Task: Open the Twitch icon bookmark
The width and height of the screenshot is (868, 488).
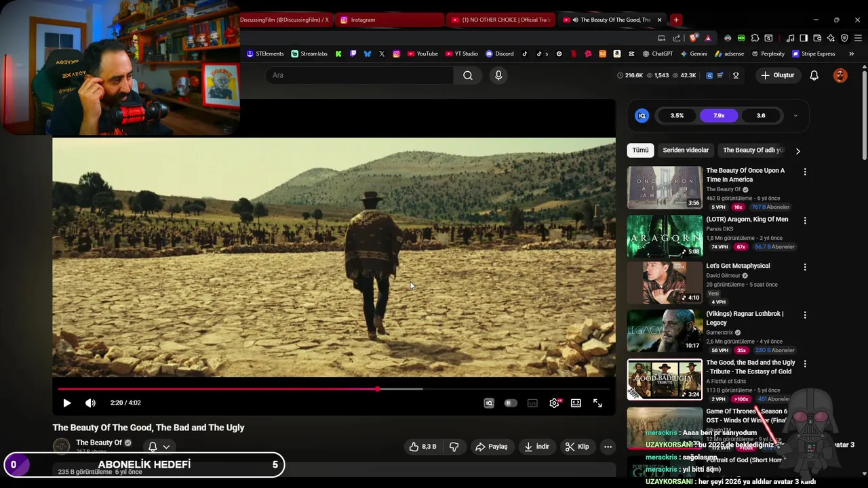Action: tap(353, 54)
